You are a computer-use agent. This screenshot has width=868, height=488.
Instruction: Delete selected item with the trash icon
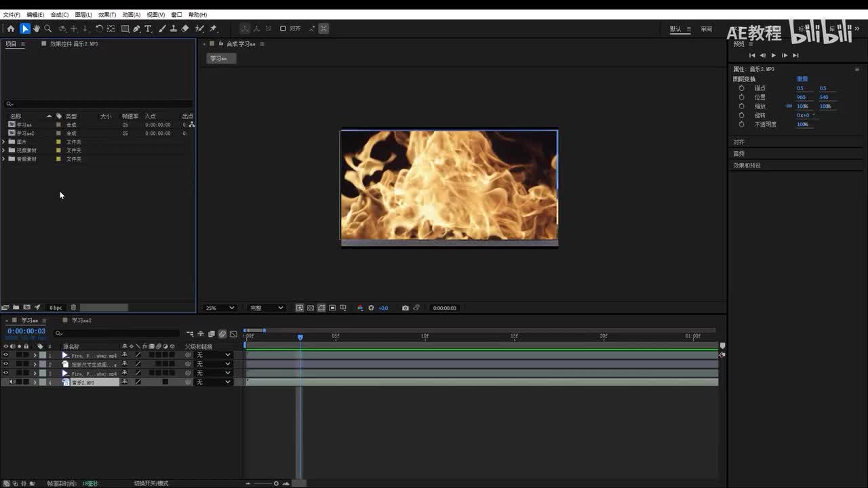tap(73, 308)
